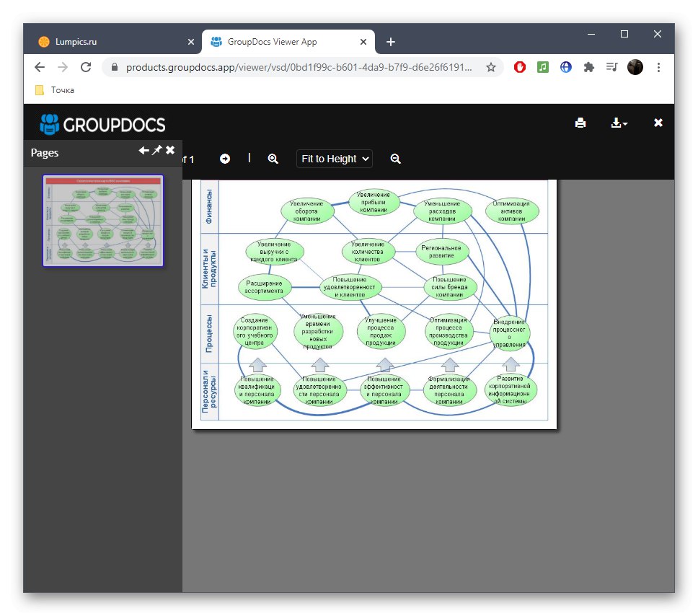This screenshot has height=616, width=698.
Task: Open the Точка bookmark folder
Action: 55,90
